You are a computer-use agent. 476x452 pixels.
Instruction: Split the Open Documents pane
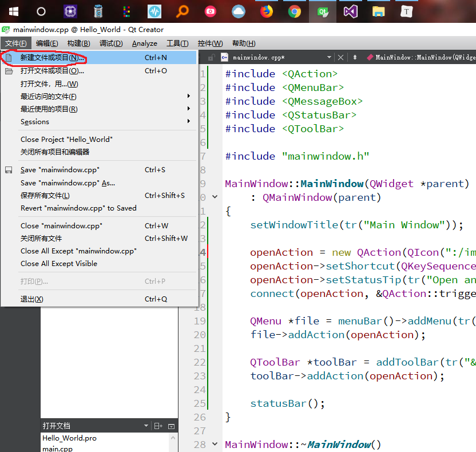[x=158, y=426]
